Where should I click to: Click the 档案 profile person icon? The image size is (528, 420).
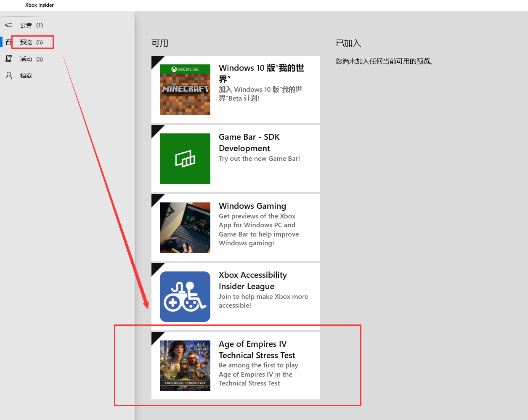[9, 76]
